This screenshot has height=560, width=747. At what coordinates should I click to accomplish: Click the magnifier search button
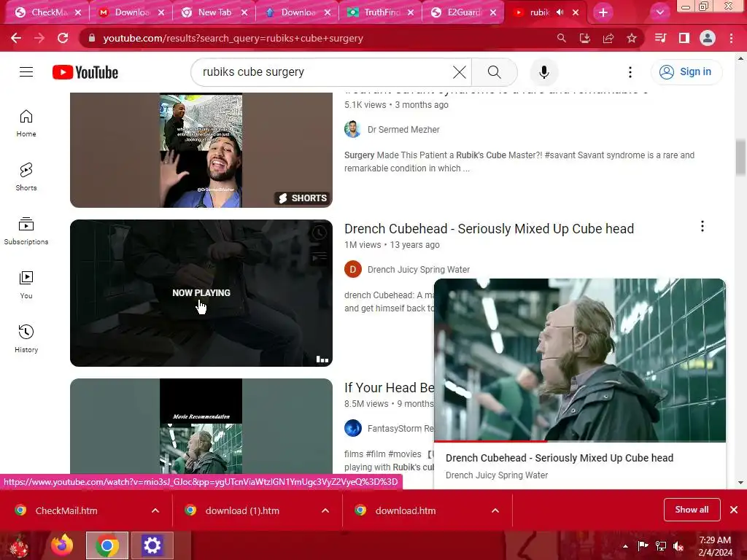coord(495,72)
